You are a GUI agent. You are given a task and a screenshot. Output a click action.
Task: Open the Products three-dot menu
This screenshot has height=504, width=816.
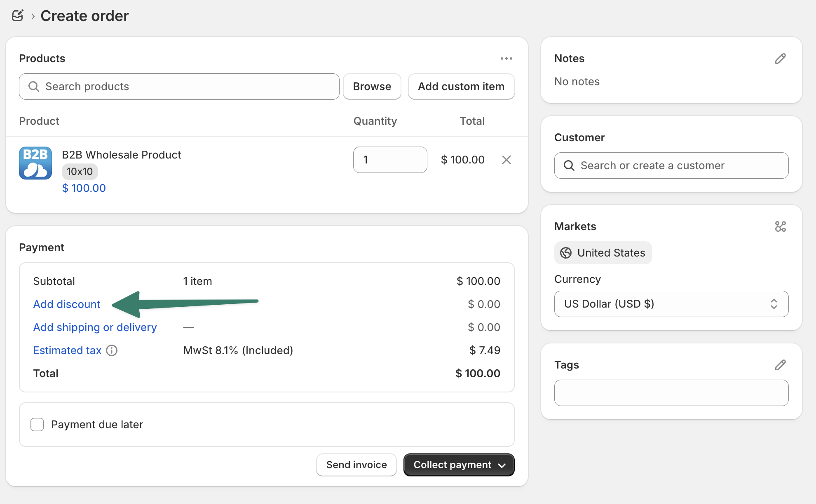pos(506,58)
